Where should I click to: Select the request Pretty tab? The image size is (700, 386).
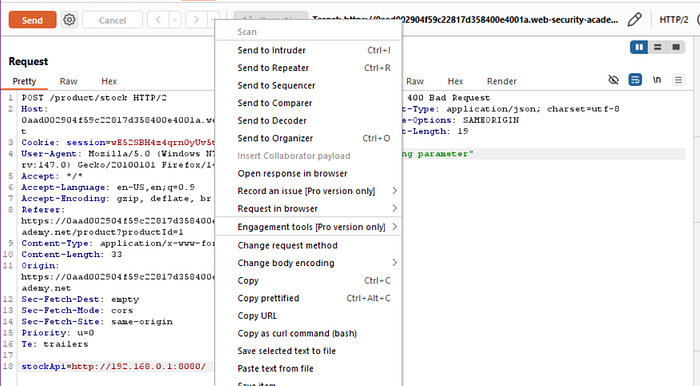[x=24, y=81]
